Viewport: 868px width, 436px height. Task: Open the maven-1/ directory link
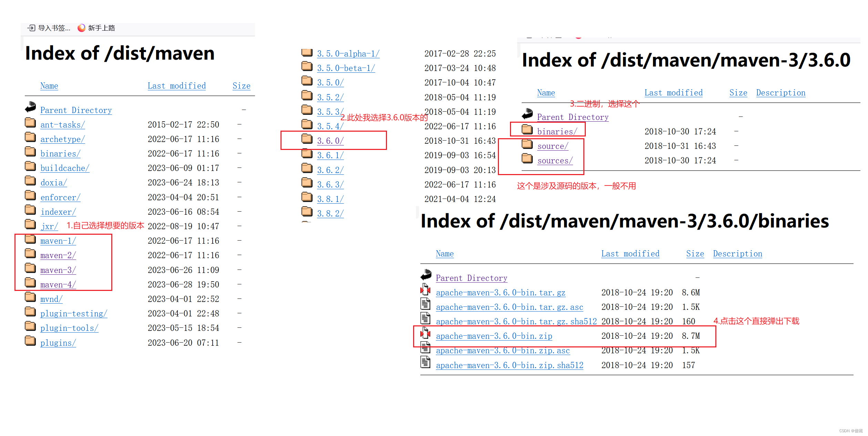(58, 241)
